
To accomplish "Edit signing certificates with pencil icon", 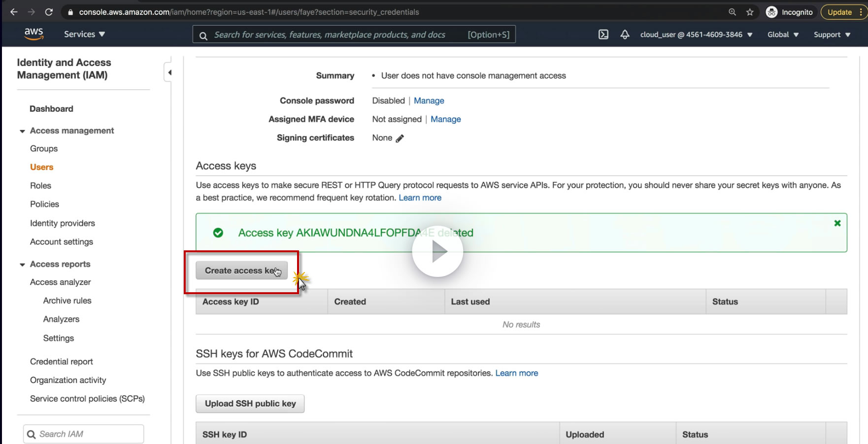I will click(x=400, y=138).
